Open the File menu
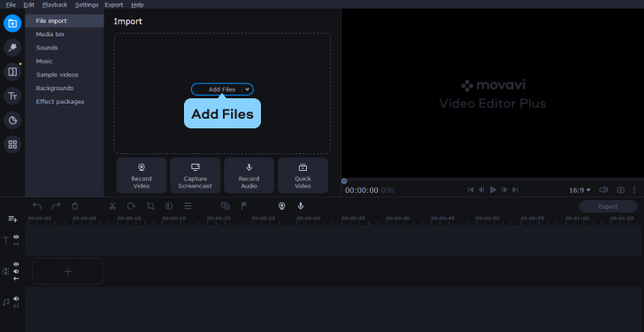Screen dimensions: 644x332 click(11, 5)
